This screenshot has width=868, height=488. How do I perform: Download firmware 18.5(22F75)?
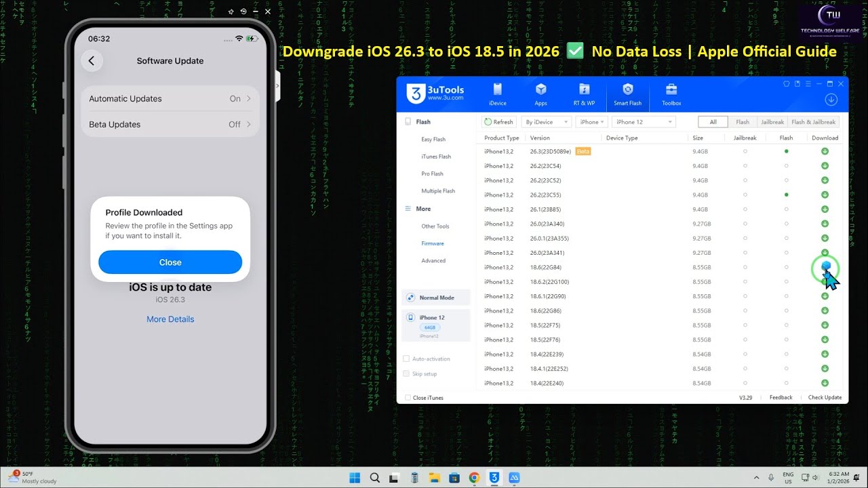tap(825, 325)
